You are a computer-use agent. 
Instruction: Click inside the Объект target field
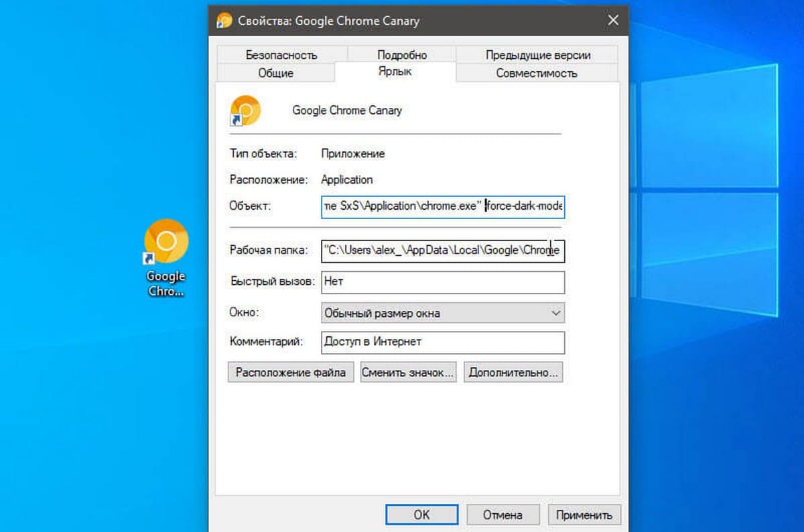tap(443, 206)
